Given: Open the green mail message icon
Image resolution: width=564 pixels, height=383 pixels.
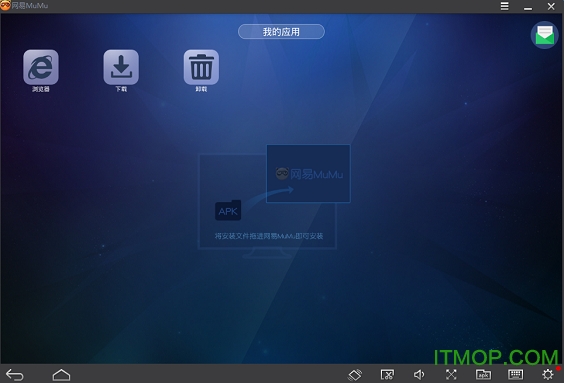Looking at the screenshot, I should coord(545,35).
